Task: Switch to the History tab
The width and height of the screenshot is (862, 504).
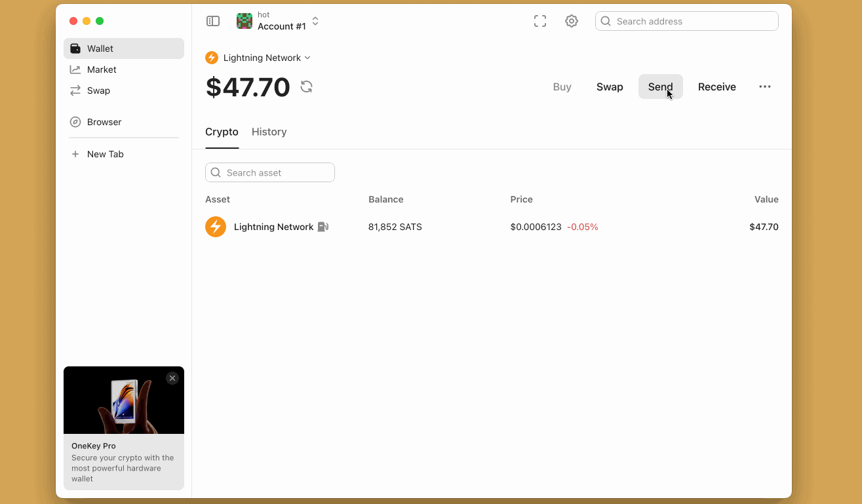Action: tap(269, 132)
